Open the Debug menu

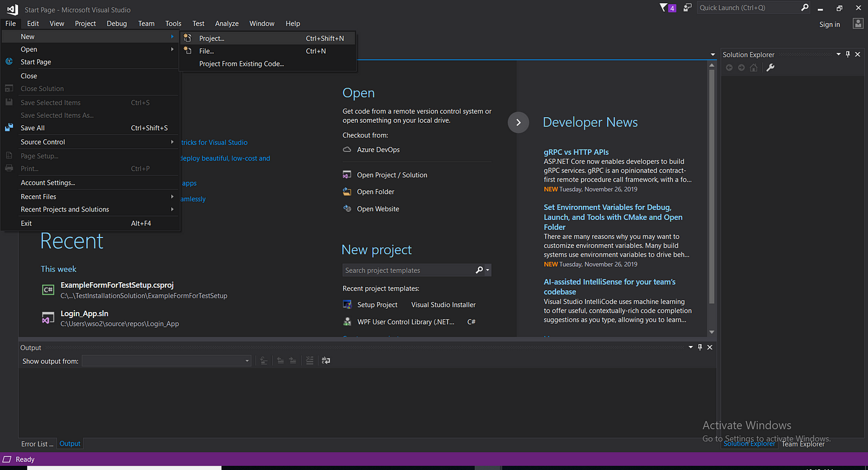pos(117,24)
